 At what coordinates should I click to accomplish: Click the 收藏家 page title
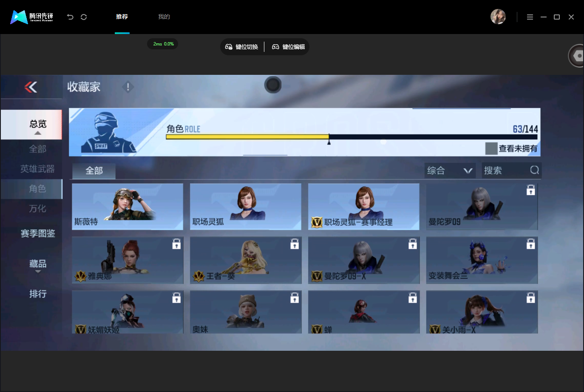(x=84, y=87)
